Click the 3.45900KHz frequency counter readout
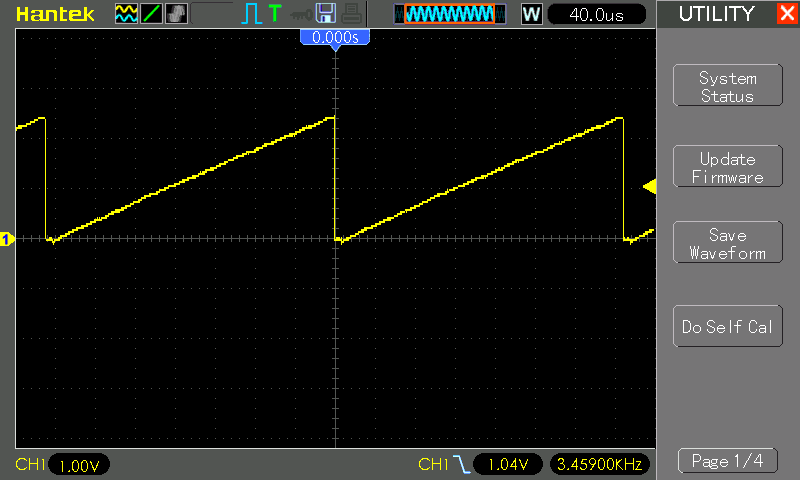 click(x=599, y=464)
